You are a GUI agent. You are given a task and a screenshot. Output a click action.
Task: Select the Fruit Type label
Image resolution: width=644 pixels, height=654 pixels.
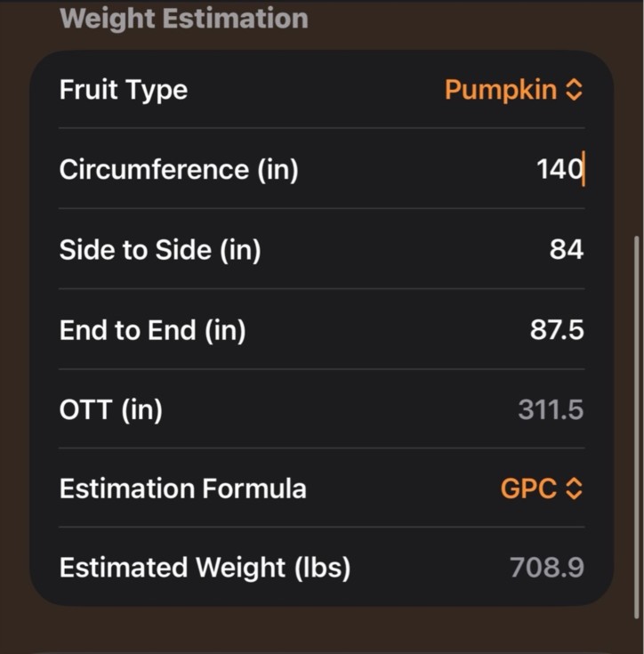[x=124, y=90]
